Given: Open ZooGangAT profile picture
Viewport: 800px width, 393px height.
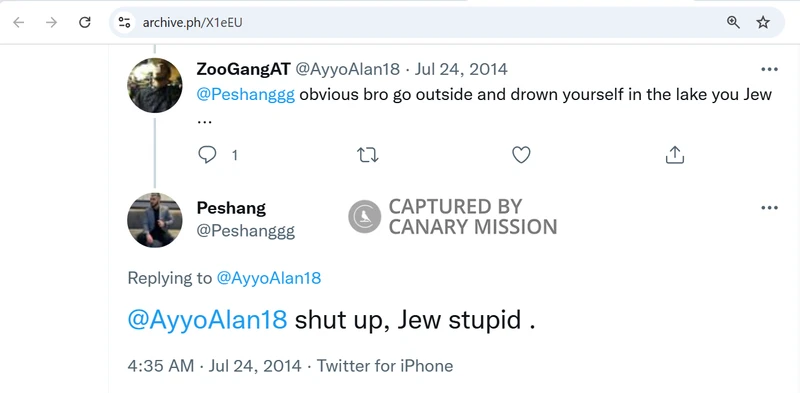Looking at the screenshot, I should point(155,85).
